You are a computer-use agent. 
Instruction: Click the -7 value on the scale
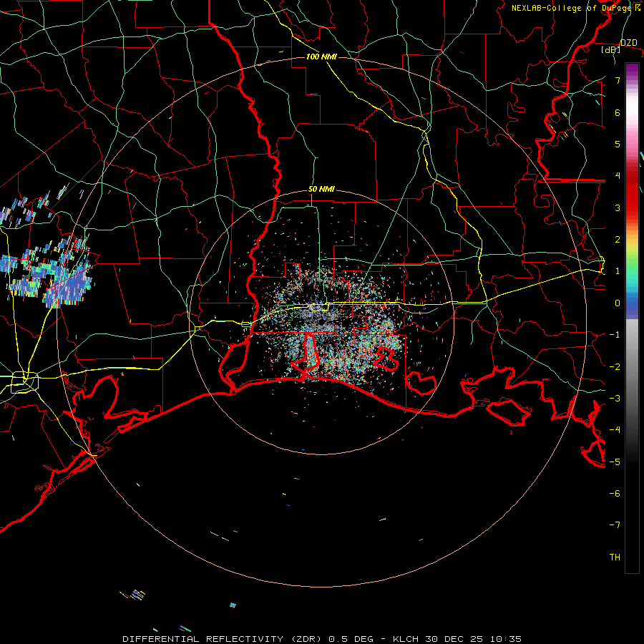pos(615,525)
